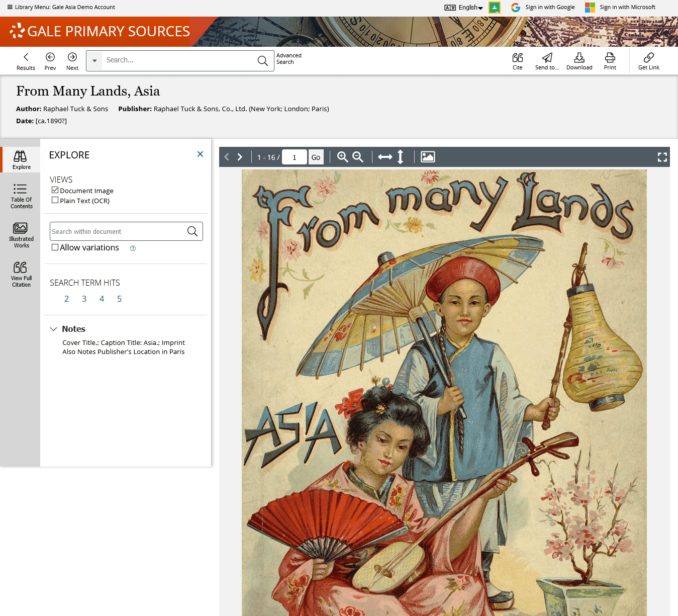Viewport: 678px width, 616px height.
Task: Click the viewer next page arrow
Action: 240,157
